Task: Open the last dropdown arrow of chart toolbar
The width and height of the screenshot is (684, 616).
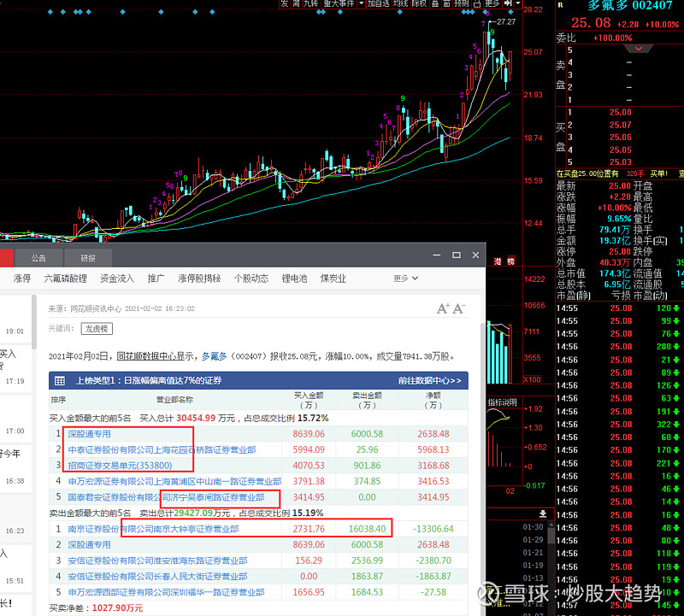Action: click(518, 3)
